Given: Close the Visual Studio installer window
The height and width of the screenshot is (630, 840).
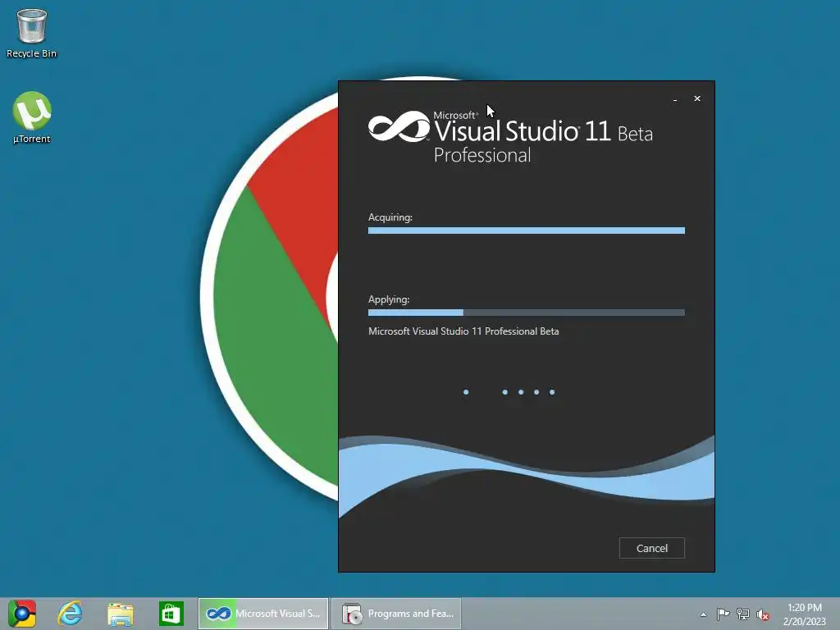Looking at the screenshot, I should pyautogui.click(x=697, y=98).
